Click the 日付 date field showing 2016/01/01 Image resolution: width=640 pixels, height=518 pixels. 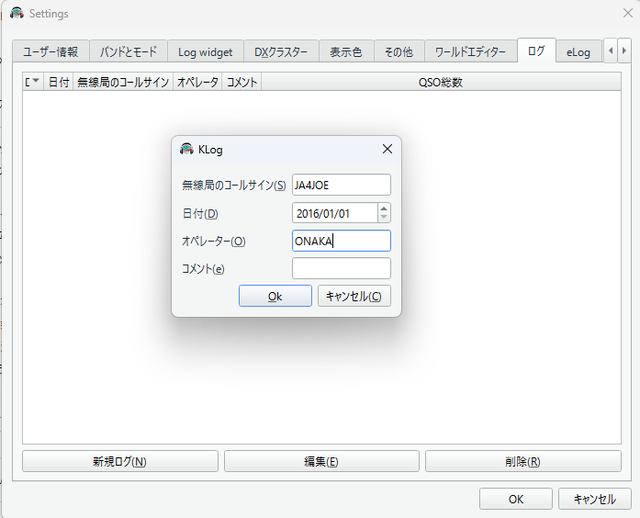(x=335, y=213)
